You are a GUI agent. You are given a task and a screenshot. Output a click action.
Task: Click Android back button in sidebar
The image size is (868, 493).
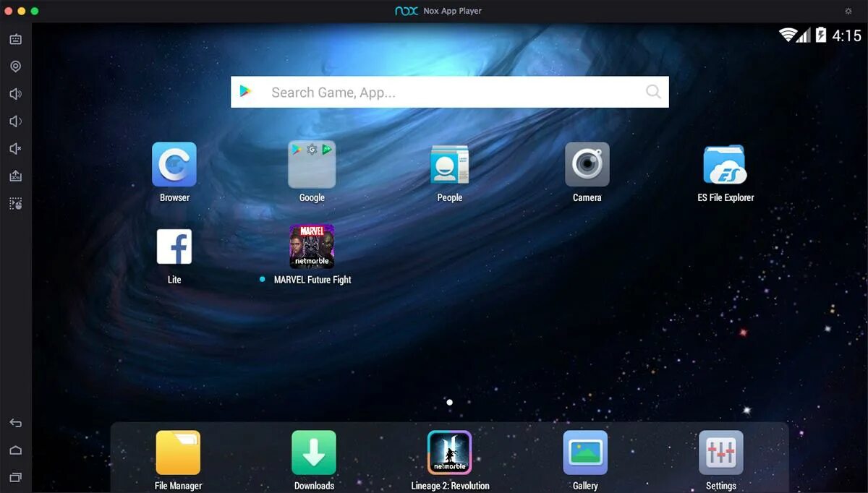click(15, 423)
